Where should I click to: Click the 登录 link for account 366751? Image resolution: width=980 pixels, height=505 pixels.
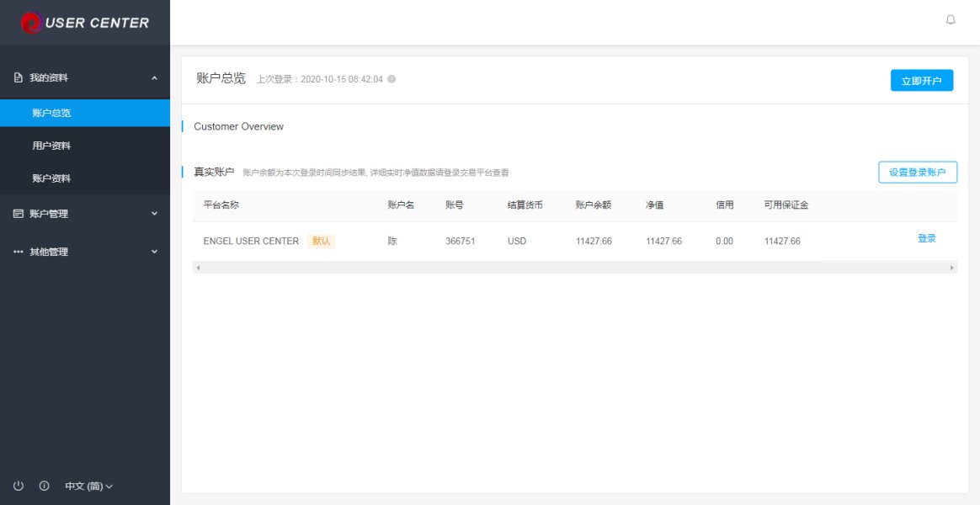point(927,238)
